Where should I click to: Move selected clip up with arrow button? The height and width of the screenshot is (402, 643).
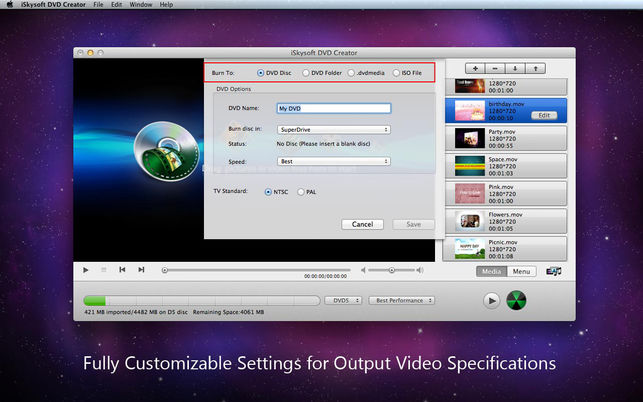click(x=536, y=69)
